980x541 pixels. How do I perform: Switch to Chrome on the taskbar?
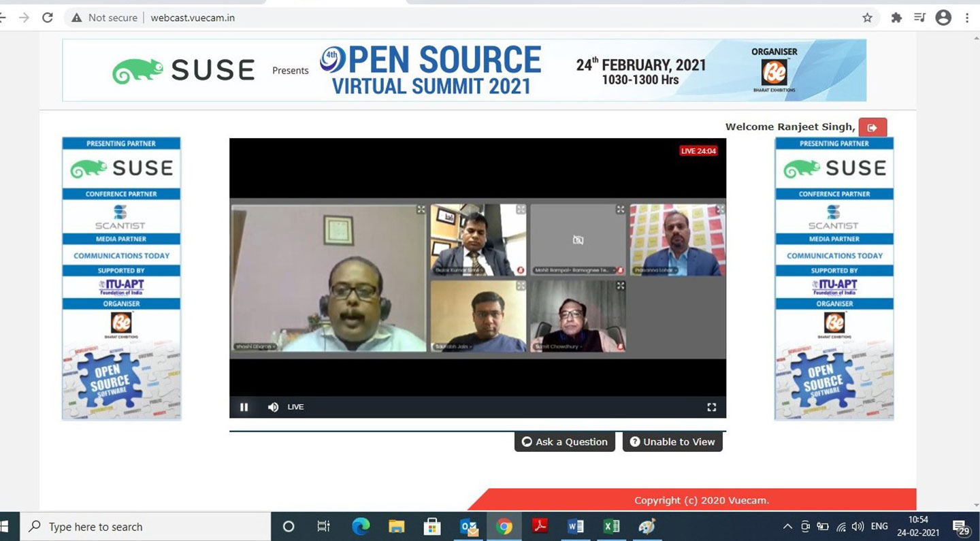coord(504,527)
